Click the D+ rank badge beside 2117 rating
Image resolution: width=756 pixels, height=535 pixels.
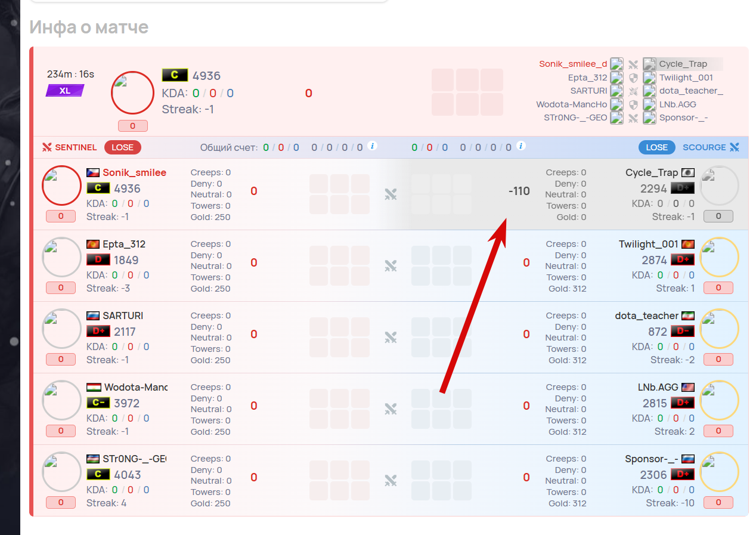click(98, 332)
